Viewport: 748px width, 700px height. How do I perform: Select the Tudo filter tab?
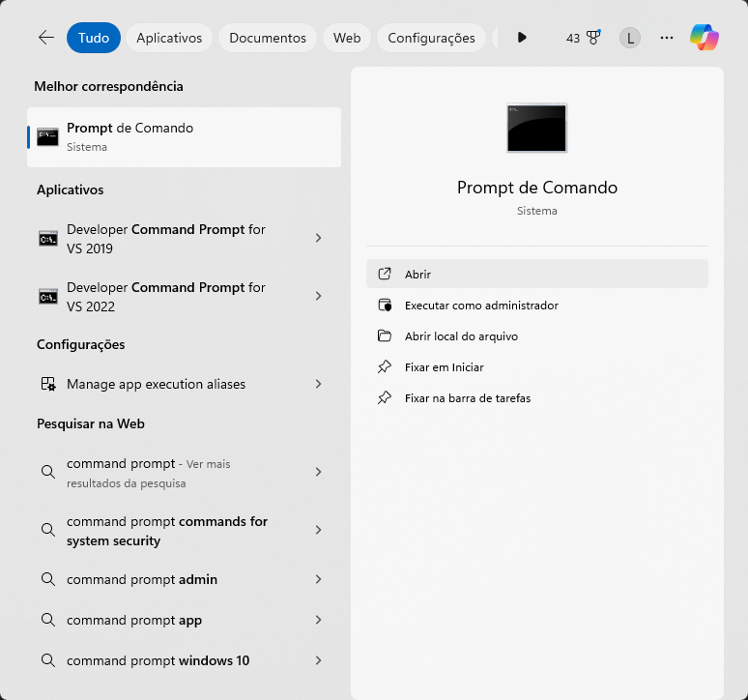(x=94, y=38)
